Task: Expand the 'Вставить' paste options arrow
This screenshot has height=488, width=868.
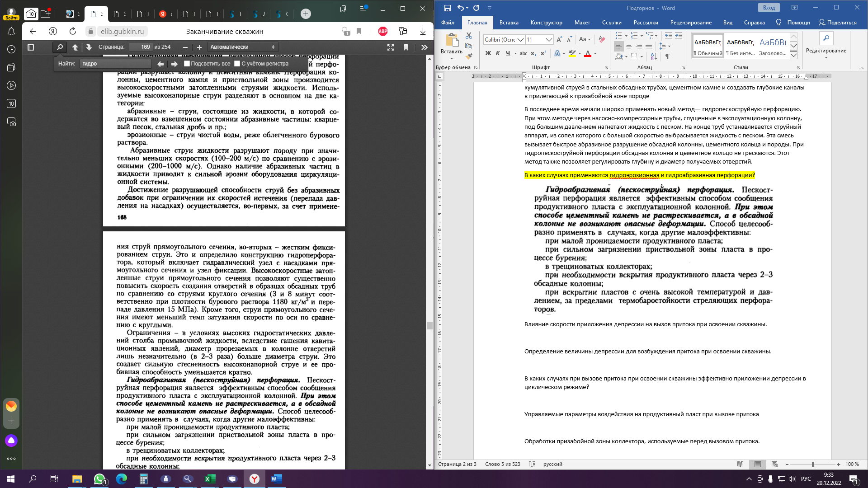Action: [x=452, y=58]
